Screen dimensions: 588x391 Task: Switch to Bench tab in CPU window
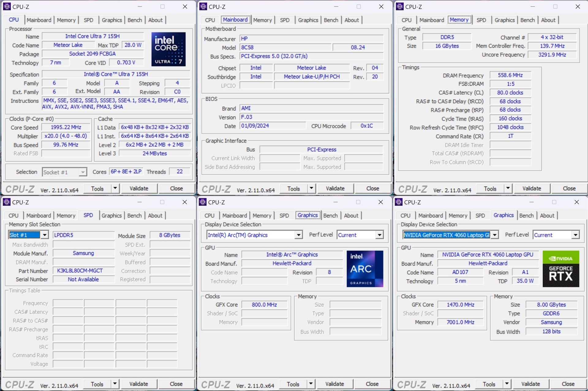135,20
